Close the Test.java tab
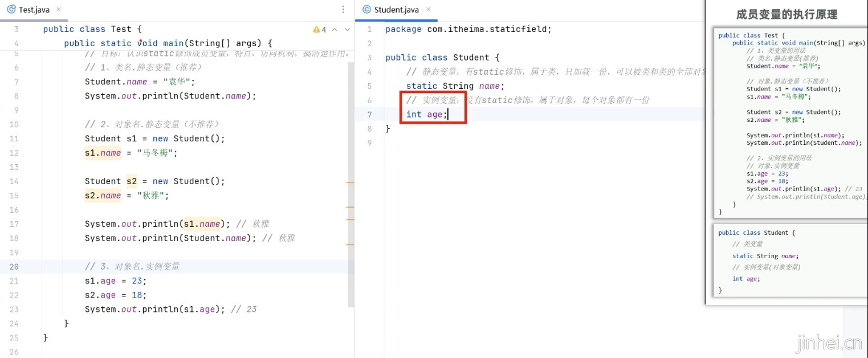Viewport: 868px width, 358px height. pyautogui.click(x=59, y=10)
